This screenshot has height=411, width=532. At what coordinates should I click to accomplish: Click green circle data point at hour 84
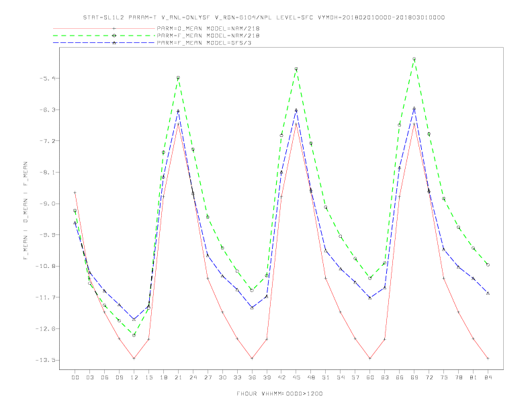click(488, 265)
